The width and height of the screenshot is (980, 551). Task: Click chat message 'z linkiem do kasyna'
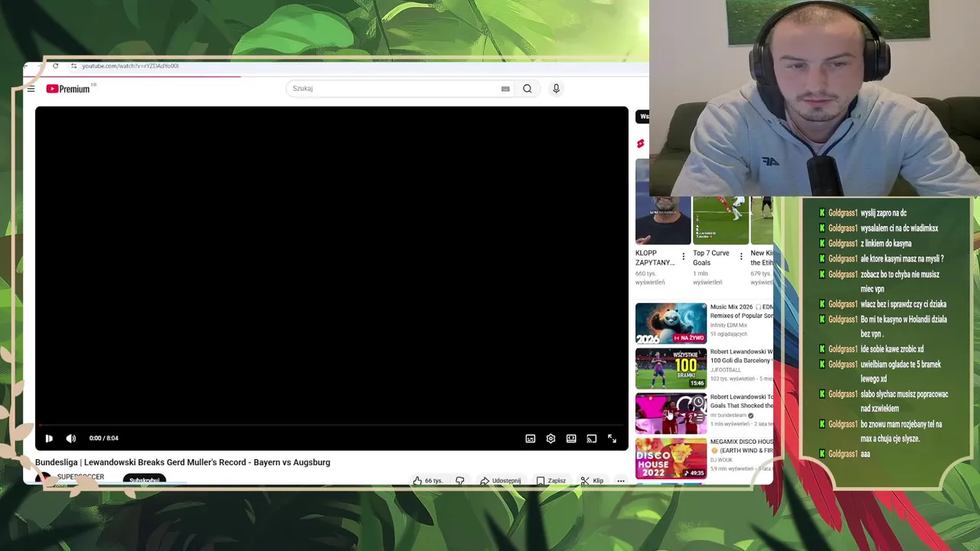click(x=886, y=243)
